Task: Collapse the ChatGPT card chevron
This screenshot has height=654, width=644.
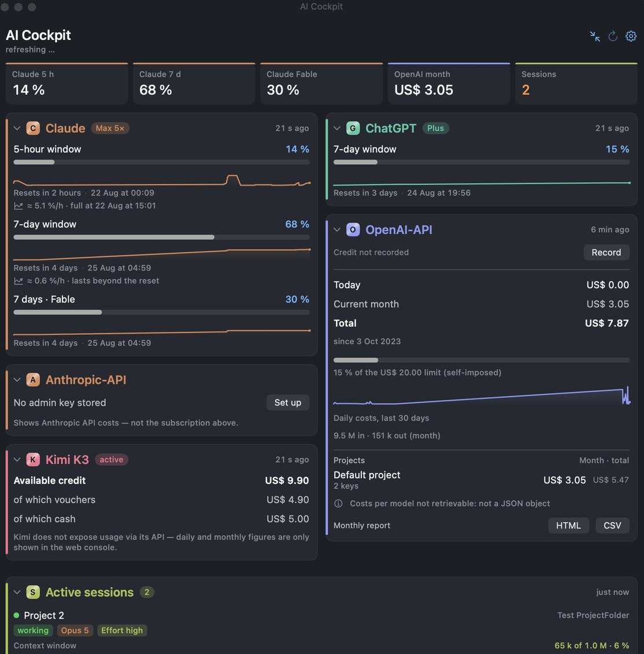Action: pyautogui.click(x=337, y=128)
